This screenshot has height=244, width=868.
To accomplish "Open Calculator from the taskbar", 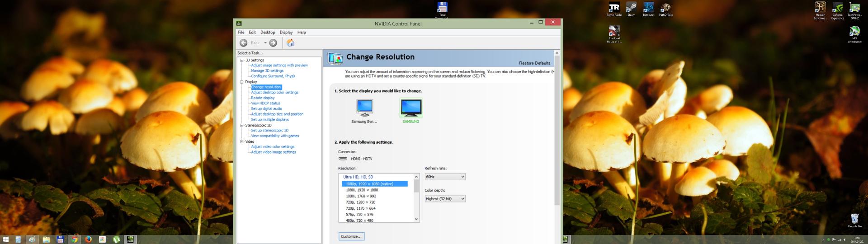I will (x=18, y=239).
